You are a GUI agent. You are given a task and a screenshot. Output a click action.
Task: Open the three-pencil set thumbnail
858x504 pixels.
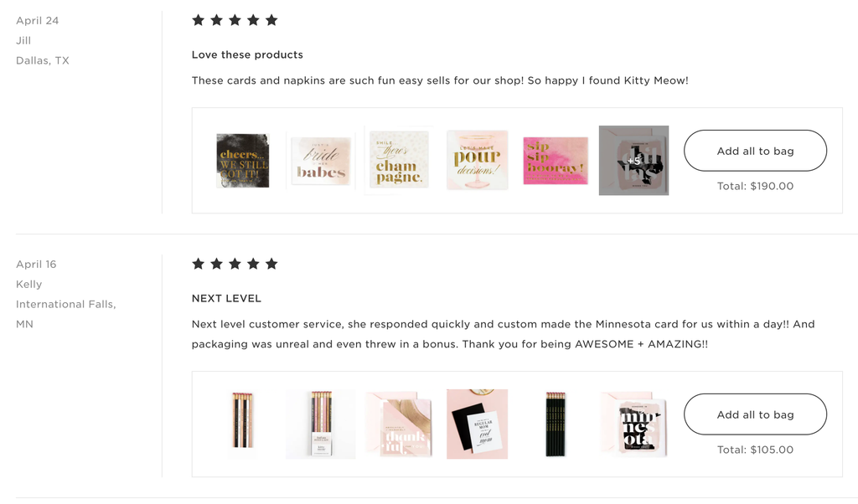tap(242, 419)
